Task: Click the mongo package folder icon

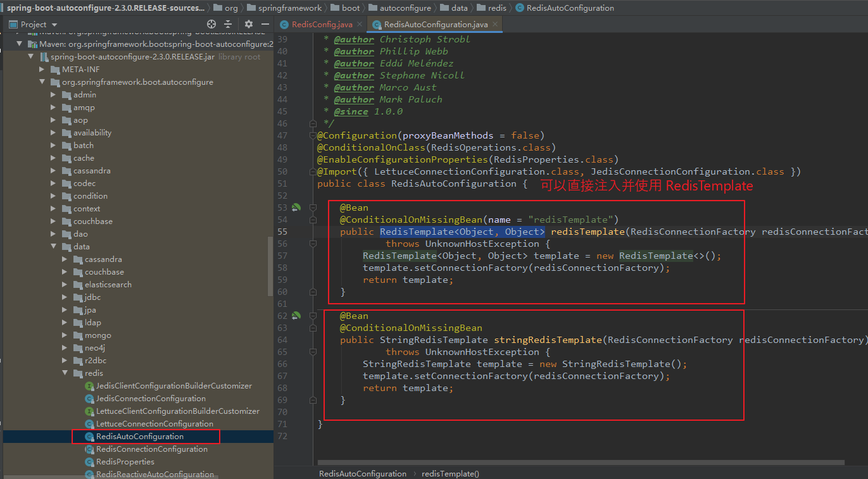Action: (x=78, y=335)
